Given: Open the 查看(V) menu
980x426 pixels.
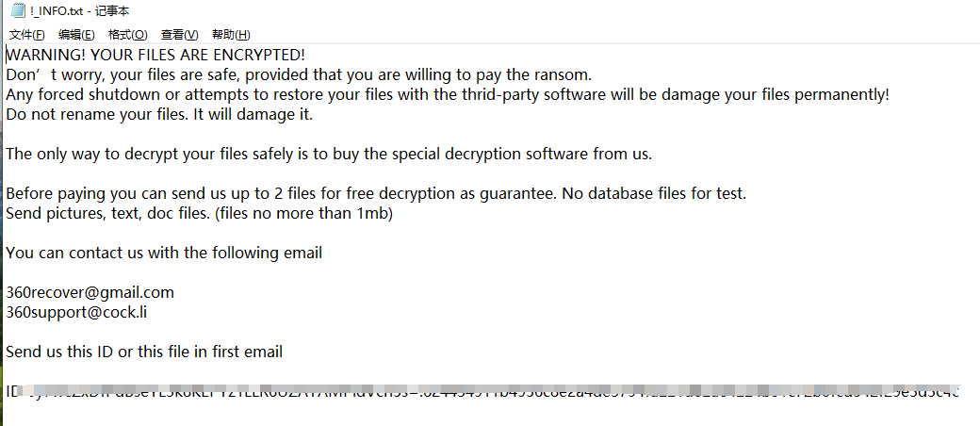Looking at the screenshot, I should pyautogui.click(x=179, y=35).
